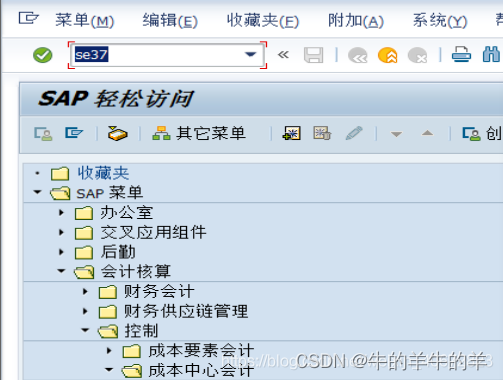
Task: Expand the 财务会计 folder
Action: (x=85, y=292)
